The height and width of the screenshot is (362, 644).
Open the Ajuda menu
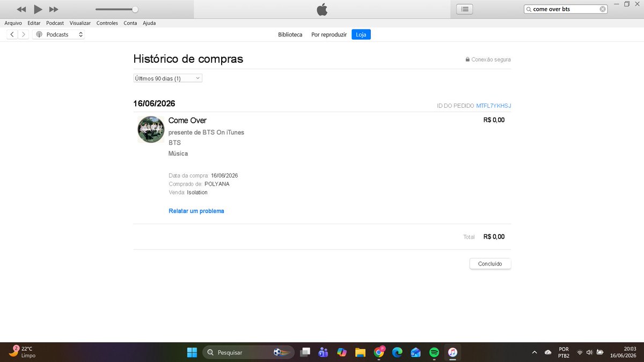149,23
